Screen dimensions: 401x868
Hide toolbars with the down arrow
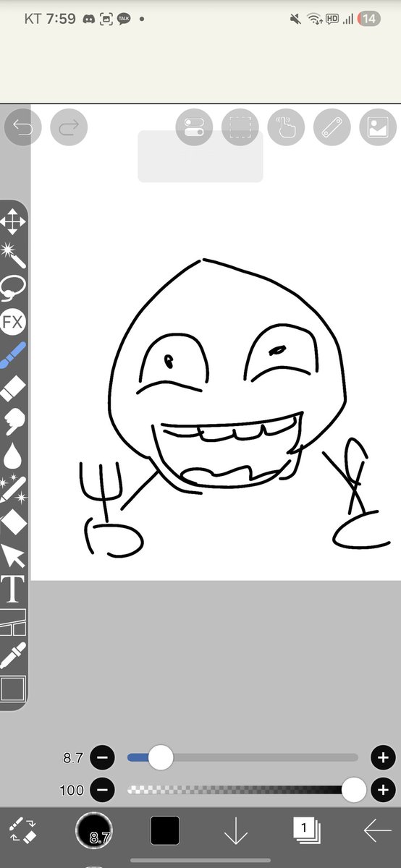236,831
